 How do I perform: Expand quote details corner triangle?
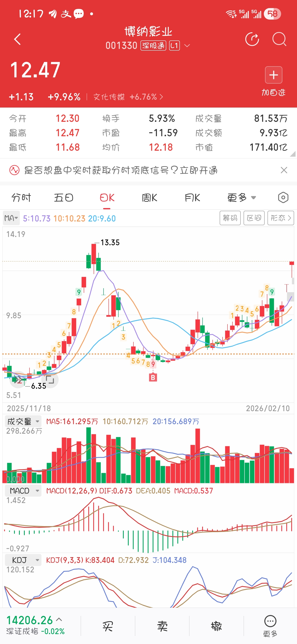pyautogui.click(x=293, y=154)
